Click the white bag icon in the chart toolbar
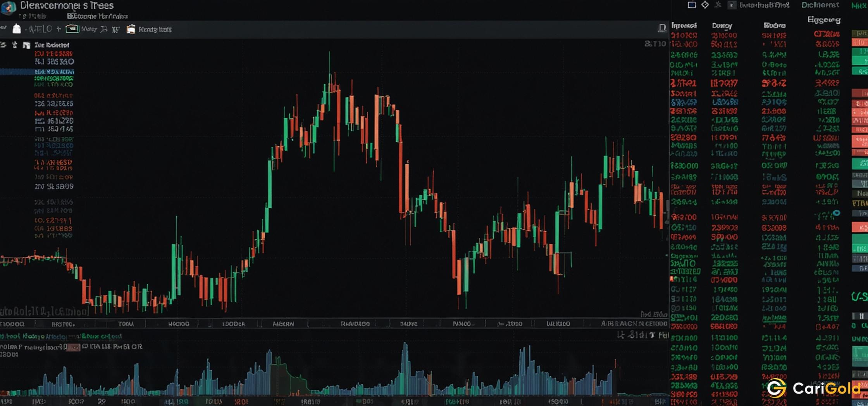Viewport: 868px width, 406px height. pos(17,29)
